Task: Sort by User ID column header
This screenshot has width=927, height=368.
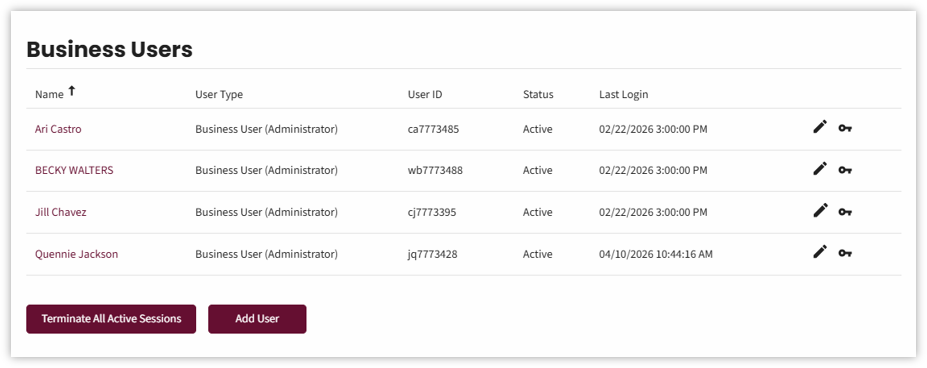Action: tap(424, 94)
